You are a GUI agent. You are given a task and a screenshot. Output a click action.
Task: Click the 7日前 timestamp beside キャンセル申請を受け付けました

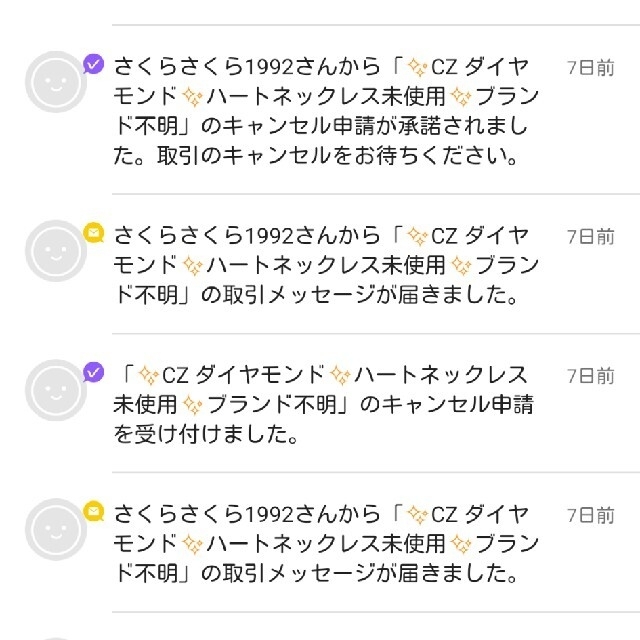click(x=591, y=376)
